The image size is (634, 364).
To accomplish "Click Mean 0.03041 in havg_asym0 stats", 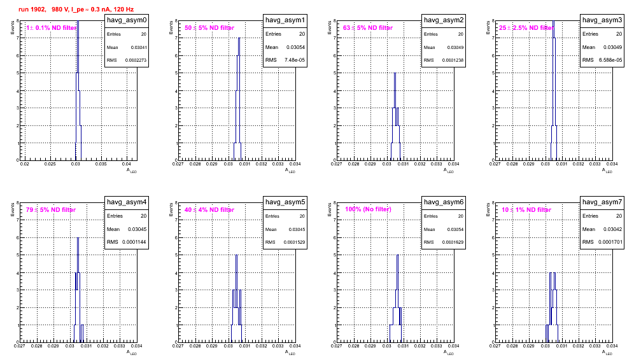I will 127,47.
